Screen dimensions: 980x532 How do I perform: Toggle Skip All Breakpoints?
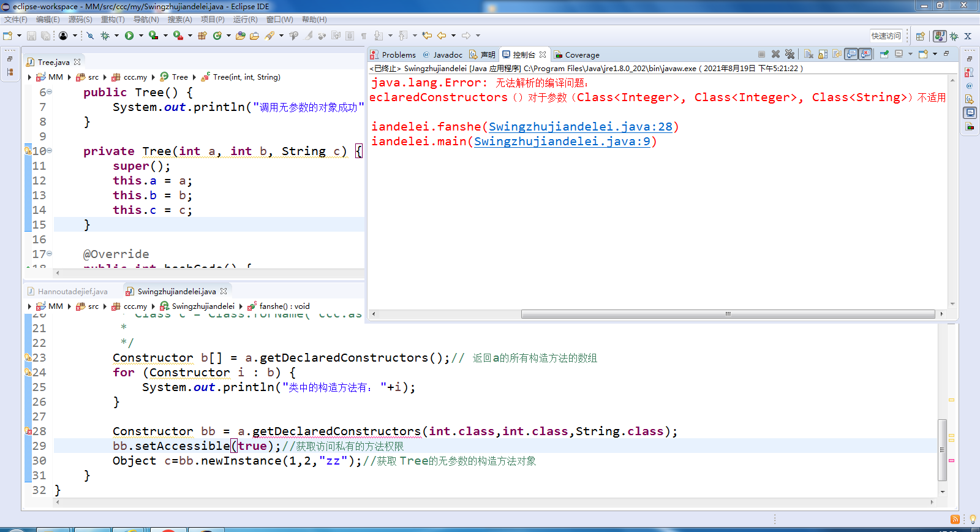point(90,36)
